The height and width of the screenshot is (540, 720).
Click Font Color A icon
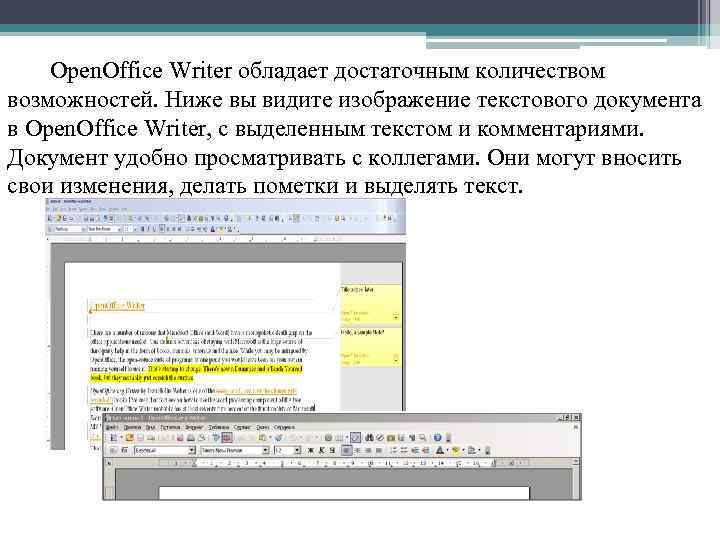[439, 450]
